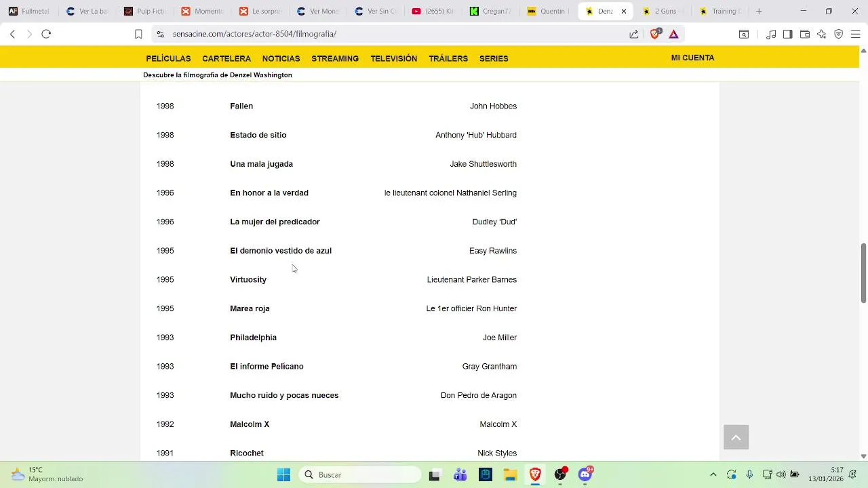The width and height of the screenshot is (868, 488).
Task: Open MI CUENTA account link
Action: pyautogui.click(x=692, y=58)
